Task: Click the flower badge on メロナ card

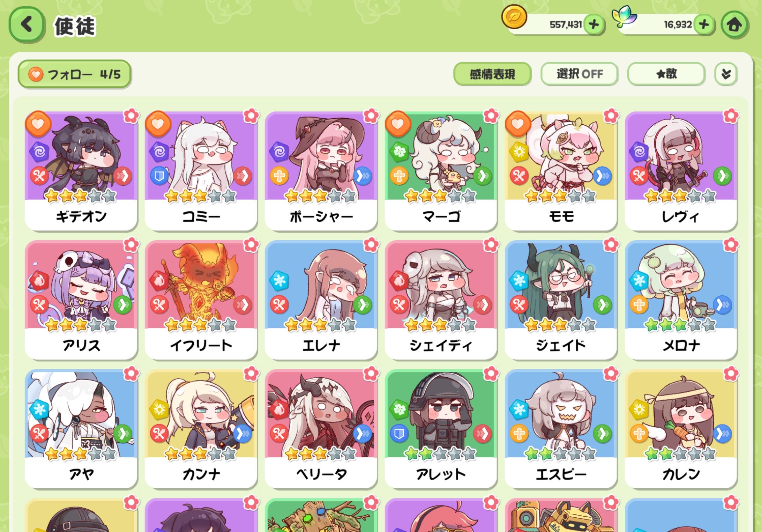Action: point(730,245)
